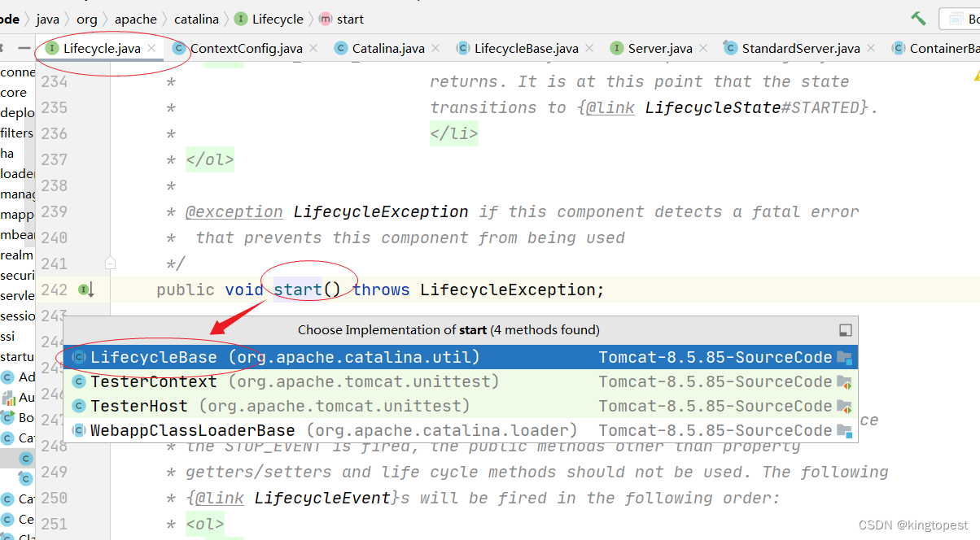The width and height of the screenshot is (980, 540).
Task: Close the LifecycleBase.java tab
Action: (589, 49)
